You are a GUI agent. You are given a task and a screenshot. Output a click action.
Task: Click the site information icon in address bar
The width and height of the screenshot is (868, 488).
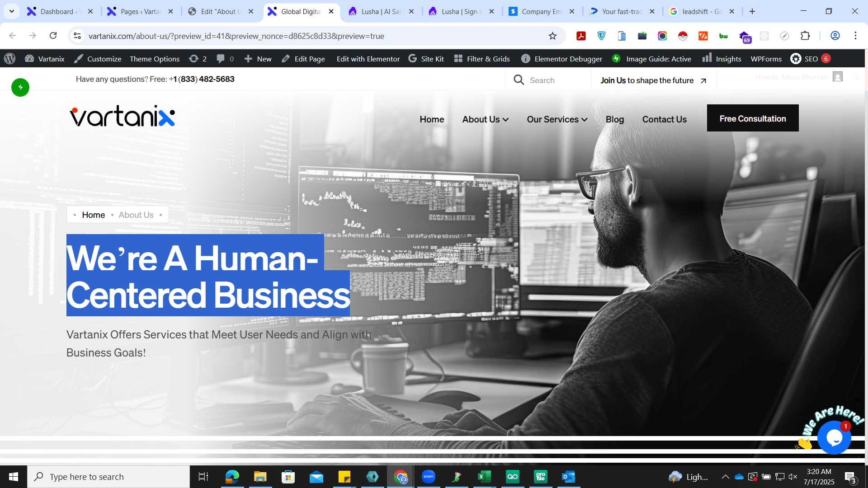(77, 36)
